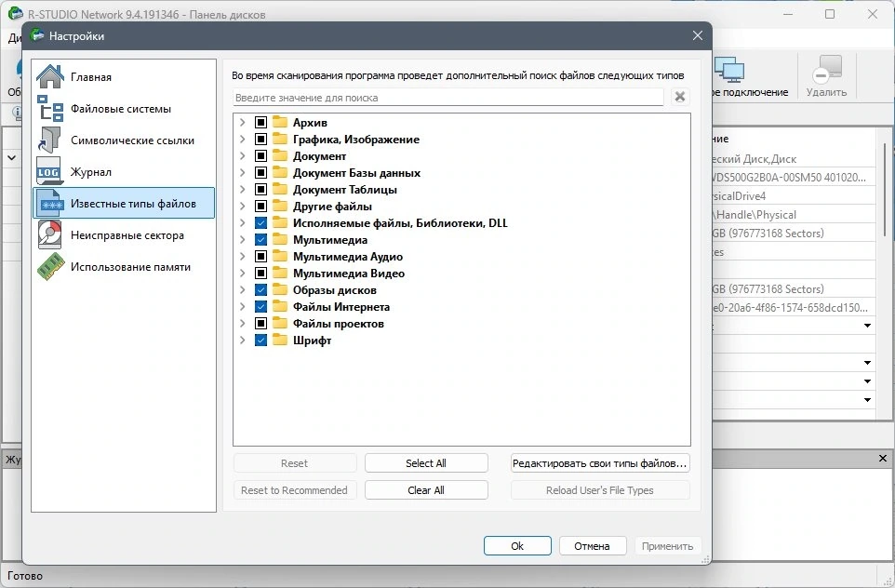Expand the Архив category
The height and width of the screenshot is (588, 895).
(x=243, y=122)
